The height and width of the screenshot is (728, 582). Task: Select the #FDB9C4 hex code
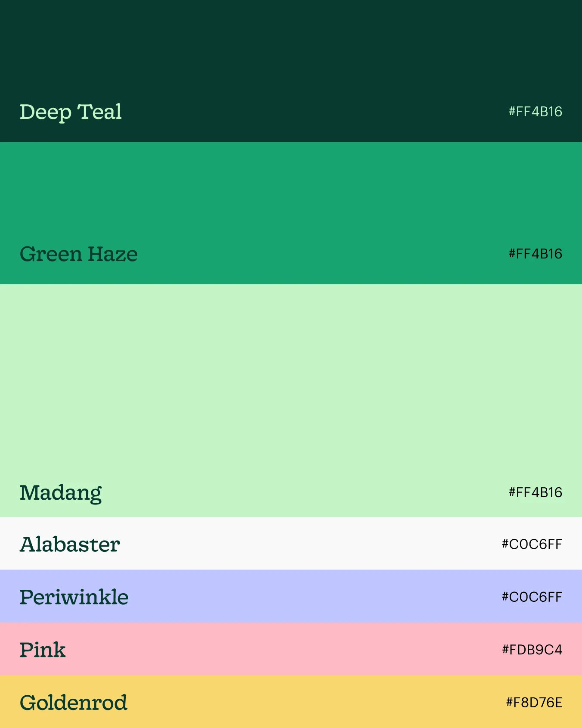[532, 650]
